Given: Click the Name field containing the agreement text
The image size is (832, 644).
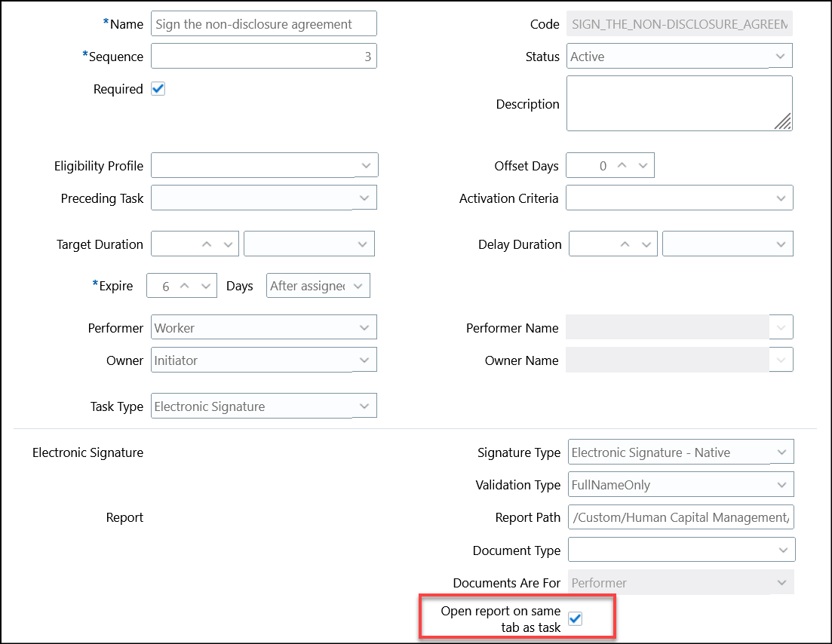Looking at the screenshot, I should [264, 23].
